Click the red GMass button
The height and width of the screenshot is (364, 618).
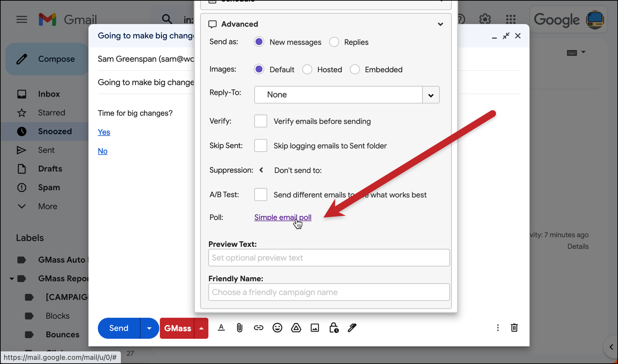pos(177,328)
